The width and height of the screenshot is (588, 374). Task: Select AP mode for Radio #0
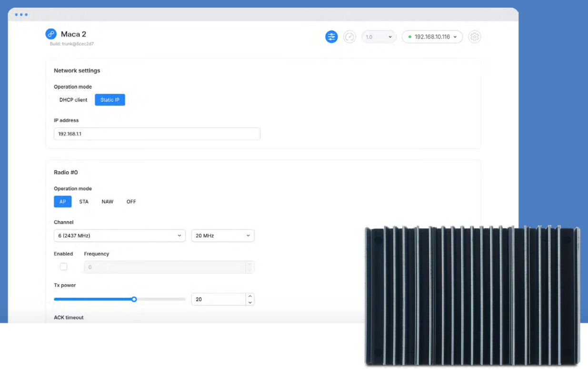tap(63, 202)
